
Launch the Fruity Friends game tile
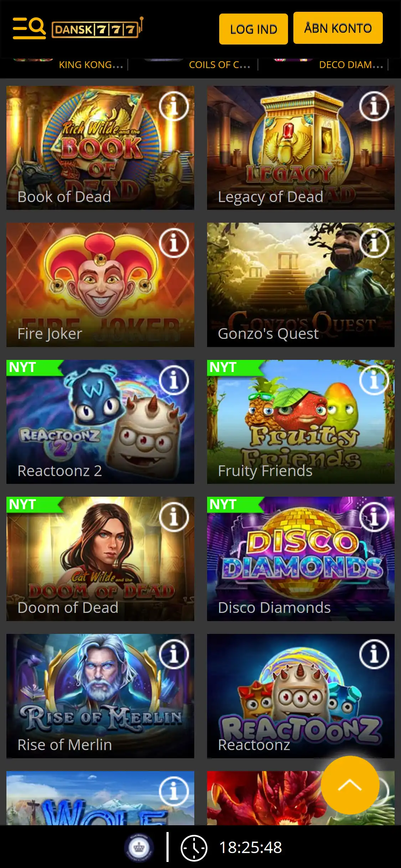coord(300,422)
